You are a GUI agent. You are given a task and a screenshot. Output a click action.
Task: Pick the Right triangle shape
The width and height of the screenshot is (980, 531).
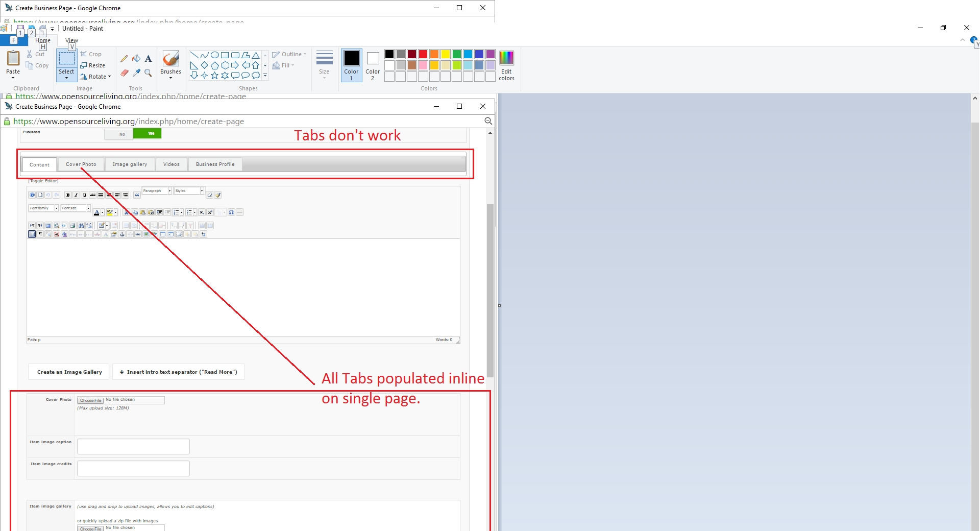point(194,65)
